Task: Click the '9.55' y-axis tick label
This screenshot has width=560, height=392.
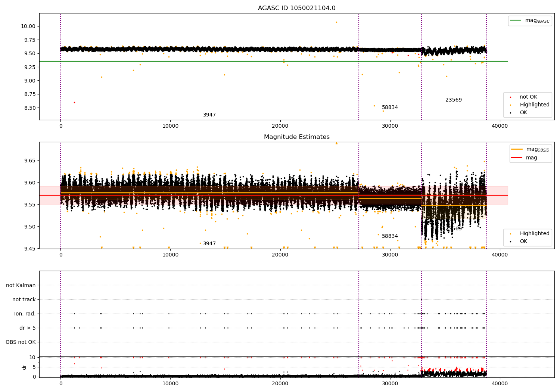Action: point(29,205)
